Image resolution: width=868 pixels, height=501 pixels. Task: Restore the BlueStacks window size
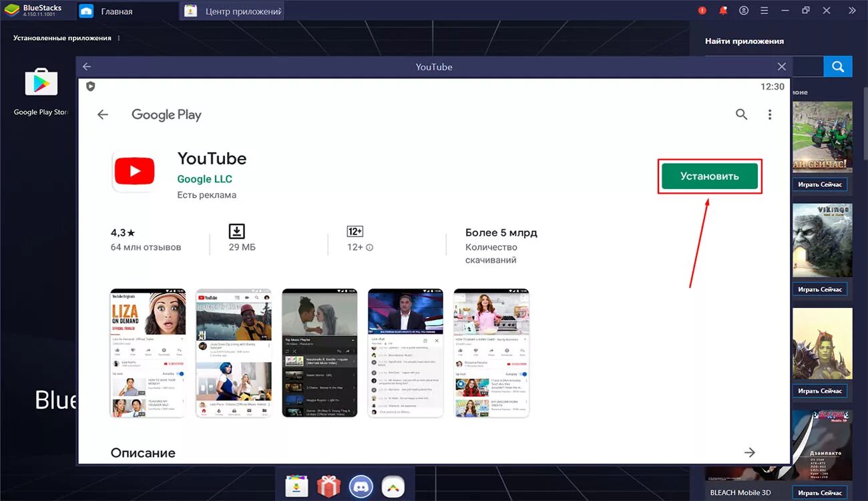tap(806, 11)
